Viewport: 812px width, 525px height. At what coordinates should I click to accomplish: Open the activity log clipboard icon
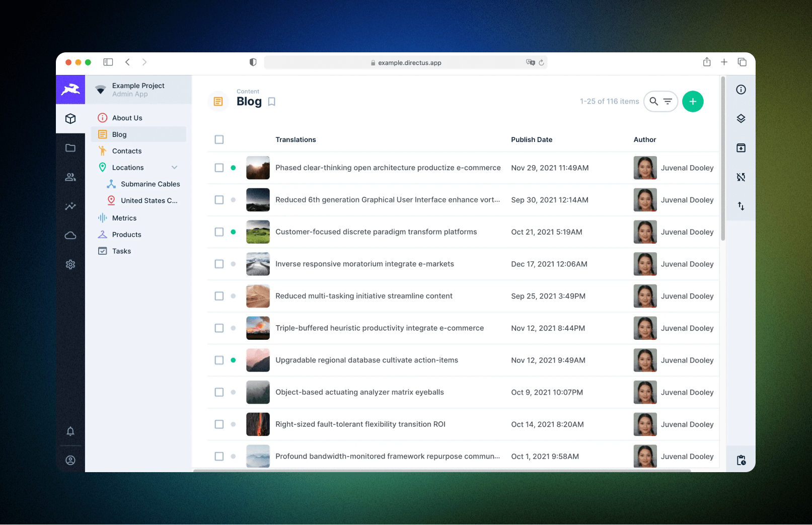741,460
